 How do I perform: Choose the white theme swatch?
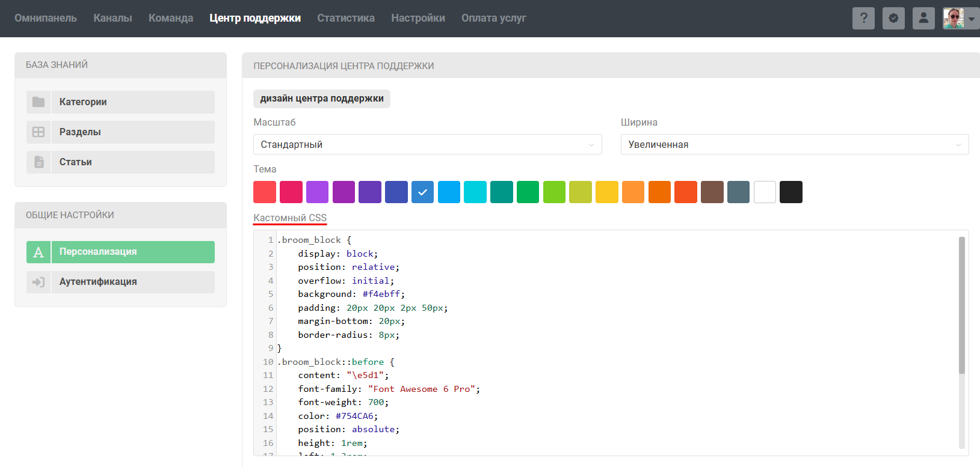pyautogui.click(x=765, y=192)
